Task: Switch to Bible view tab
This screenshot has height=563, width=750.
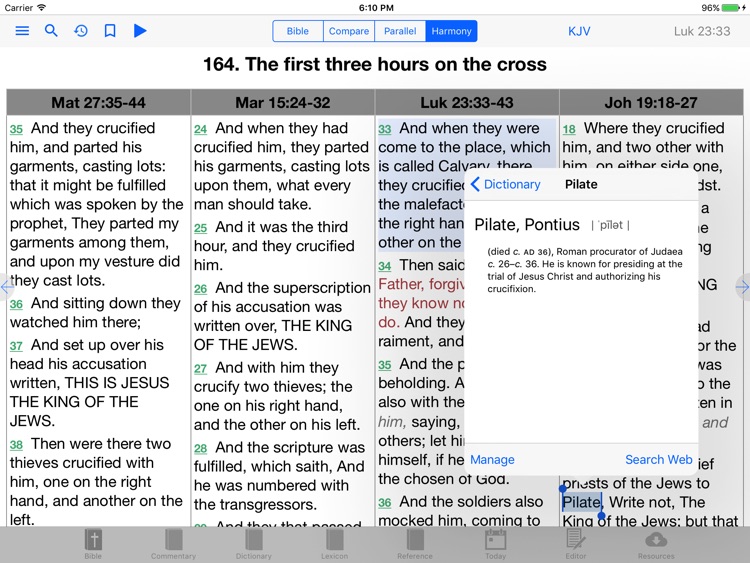Action: click(x=298, y=31)
